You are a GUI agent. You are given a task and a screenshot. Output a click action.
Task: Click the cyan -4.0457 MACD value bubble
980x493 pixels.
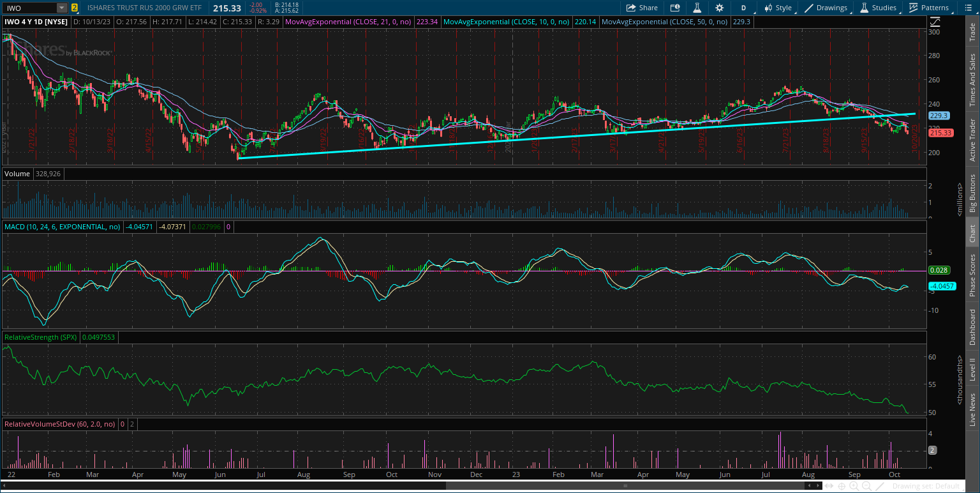(942, 286)
